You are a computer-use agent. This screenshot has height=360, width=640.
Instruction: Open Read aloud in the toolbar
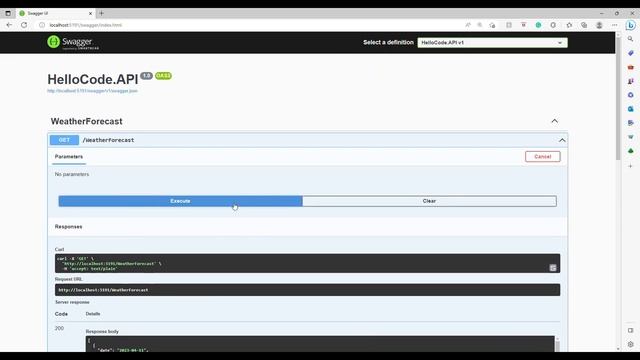pyautogui.click(x=468, y=25)
